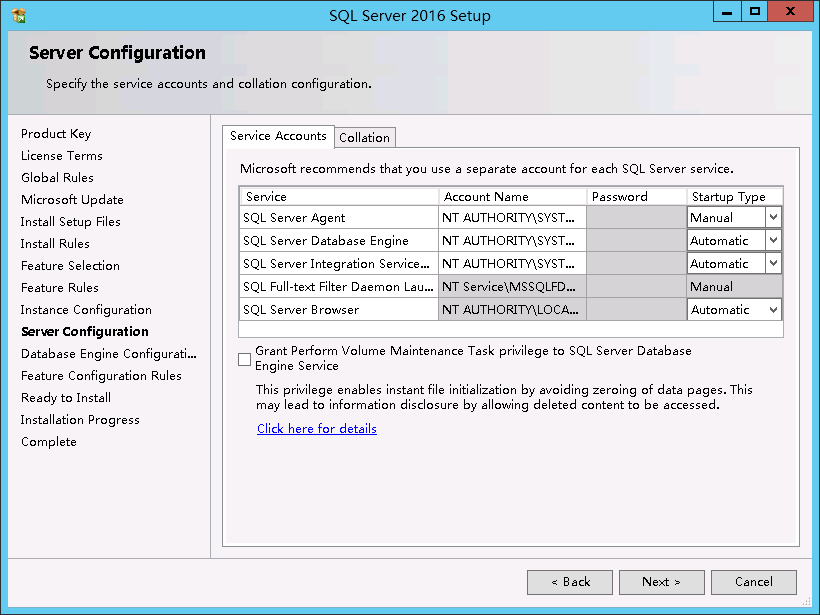This screenshot has width=820, height=615.
Task: Click Account Name cell for Database Engine
Action: pos(512,240)
